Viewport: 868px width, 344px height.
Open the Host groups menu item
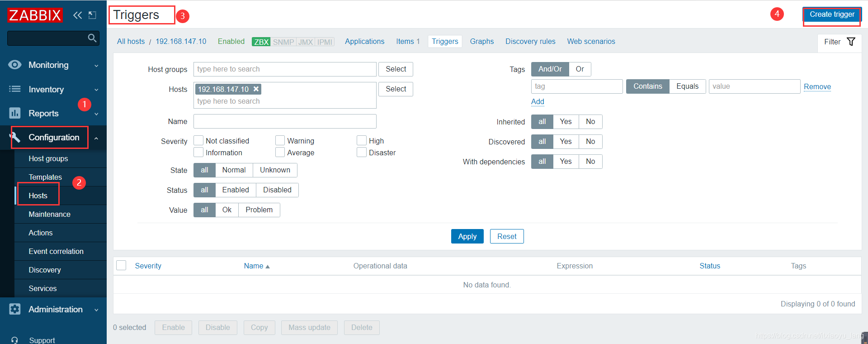click(60, 158)
